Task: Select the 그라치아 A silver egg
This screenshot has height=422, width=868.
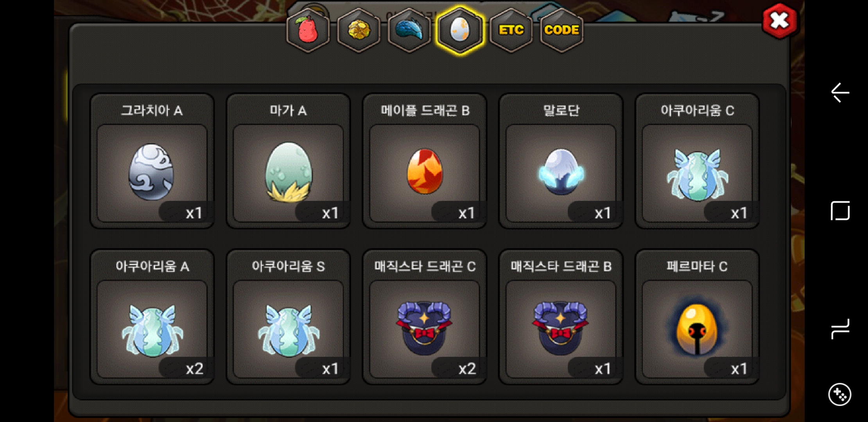Action: (x=152, y=161)
